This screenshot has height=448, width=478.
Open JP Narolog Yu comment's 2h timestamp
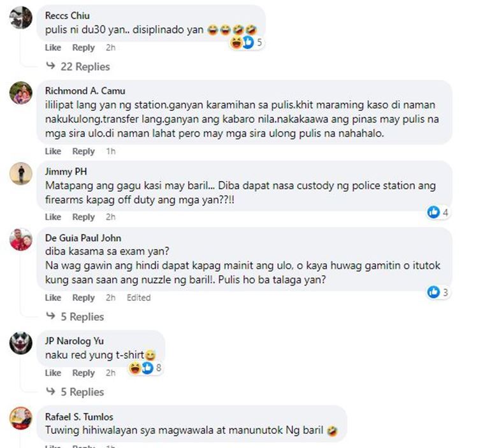click(111, 373)
